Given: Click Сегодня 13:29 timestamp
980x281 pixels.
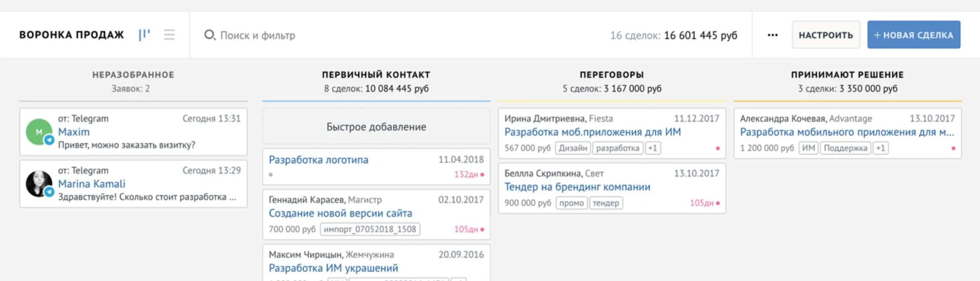Looking at the screenshot, I should pyautogui.click(x=211, y=170).
